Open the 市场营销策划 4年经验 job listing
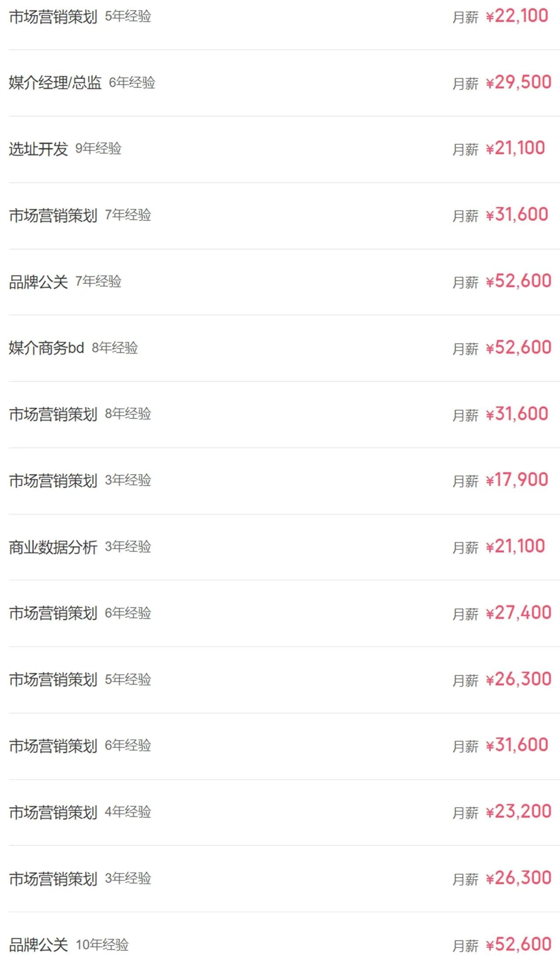 53,812
